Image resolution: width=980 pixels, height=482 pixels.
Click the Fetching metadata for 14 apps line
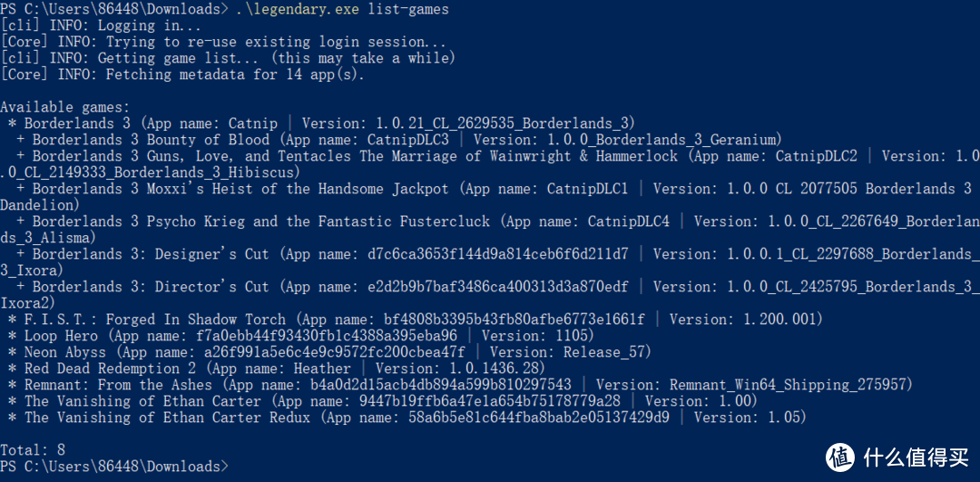click(181, 74)
